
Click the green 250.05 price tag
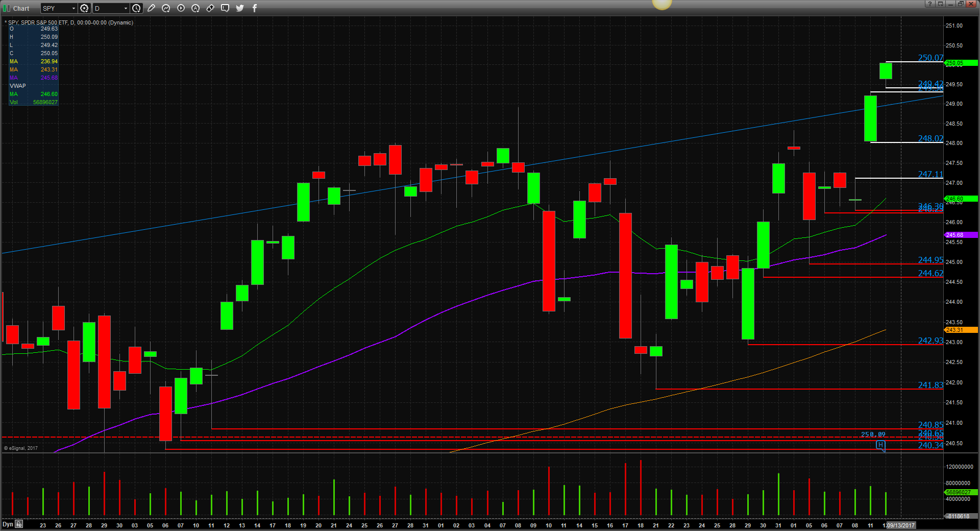tap(961, 63)
